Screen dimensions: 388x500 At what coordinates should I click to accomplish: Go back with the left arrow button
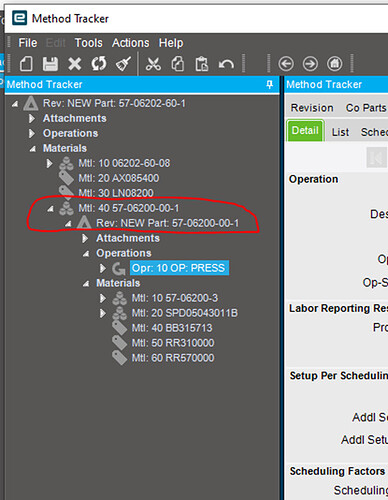click(286, 64)
